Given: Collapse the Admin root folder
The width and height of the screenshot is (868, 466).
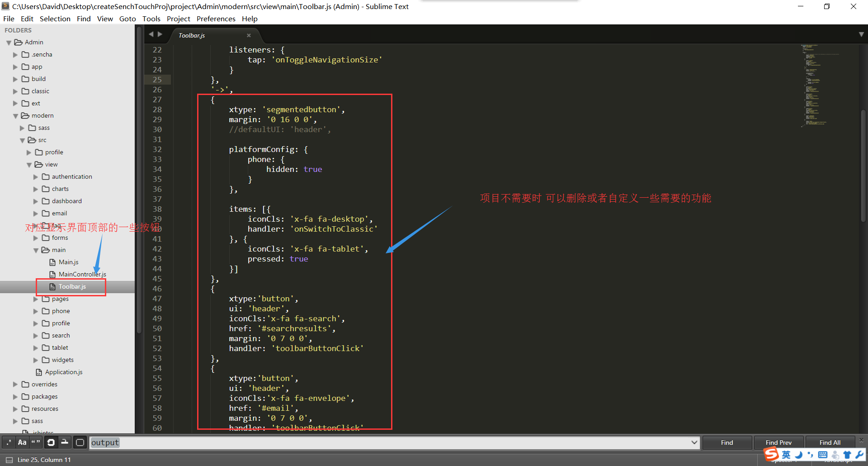Looking at the screenshot, I should click(x=9, y=43).
